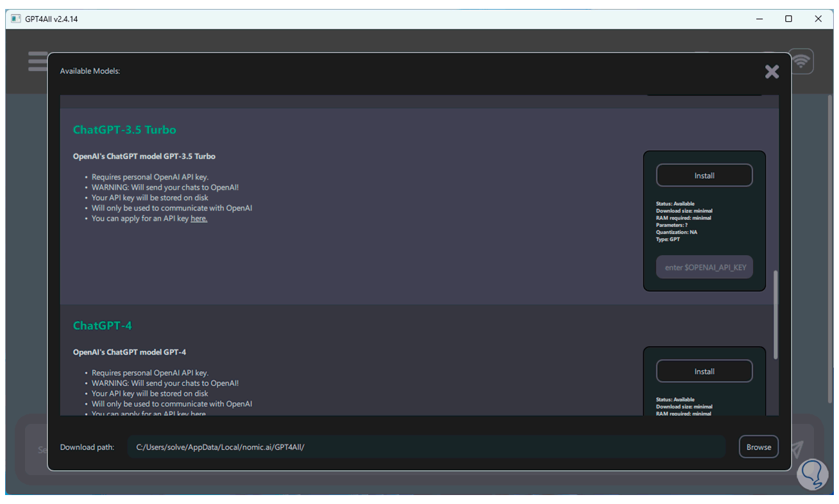The height and width of the screenshot is (504, 839).
Task: Install the ChatGPT-3.5 Turbo model
Action: pyautogui.click(x=704, y=176)
